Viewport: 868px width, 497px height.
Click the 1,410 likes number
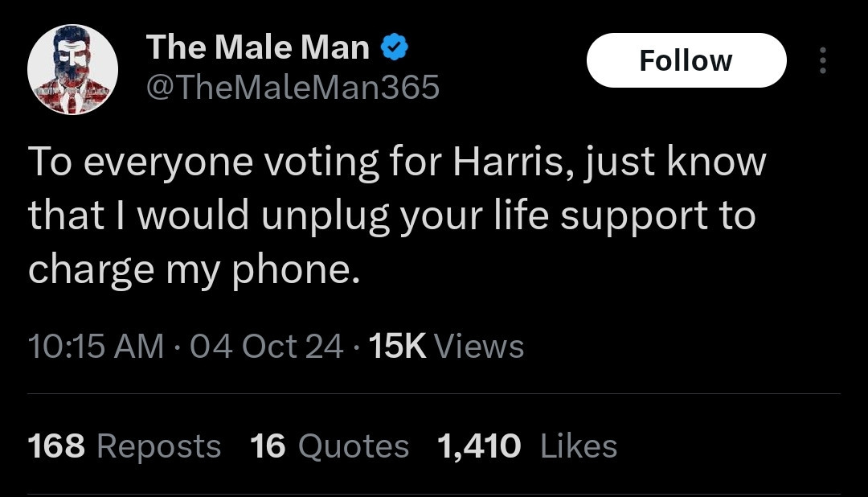(x=479, y=446)
